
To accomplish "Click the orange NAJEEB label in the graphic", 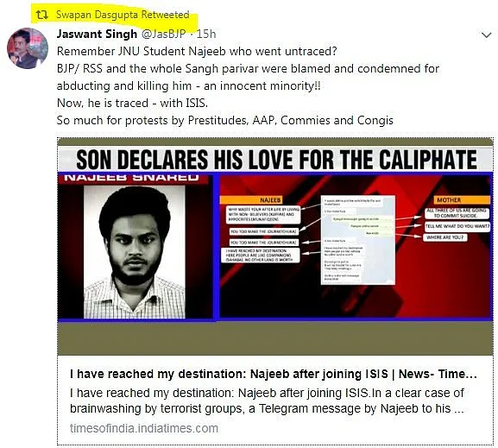I will [270, 200].
